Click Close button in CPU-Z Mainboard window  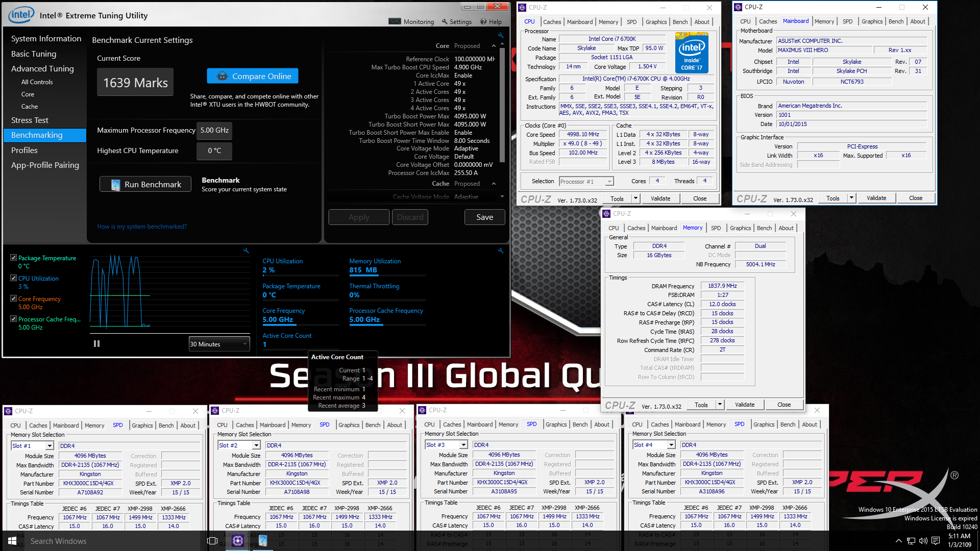916,198
